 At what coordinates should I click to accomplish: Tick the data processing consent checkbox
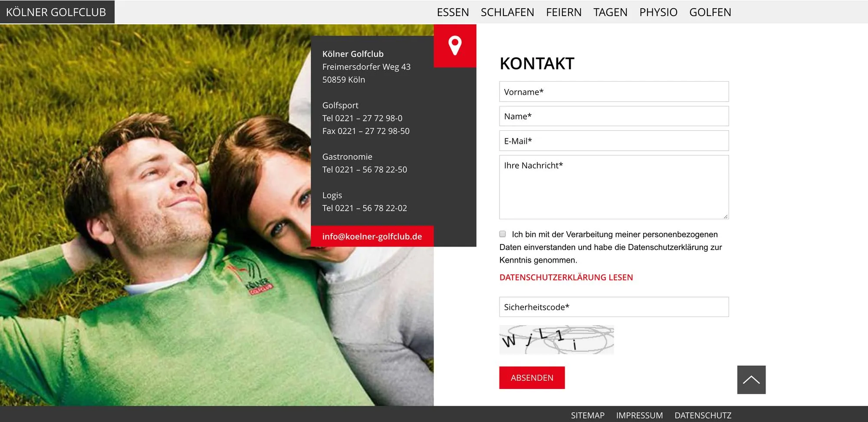(503, 234)
